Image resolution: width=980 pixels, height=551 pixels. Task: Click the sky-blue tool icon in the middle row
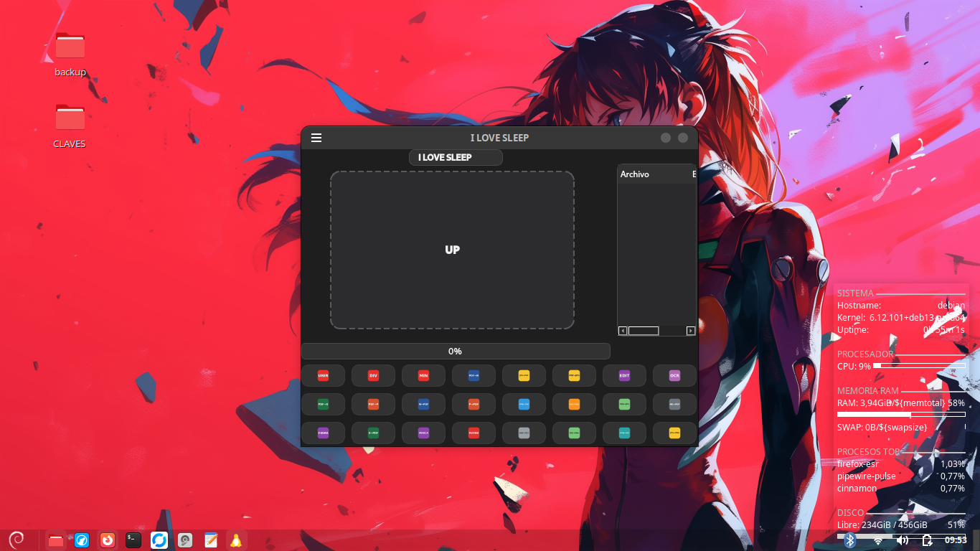point(524,404)
